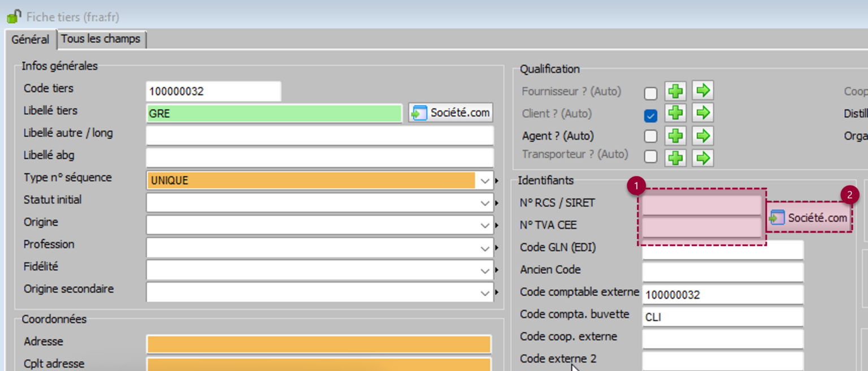Click green arrow icon beside Agent
The width and height of the screenshot is (868, 371).
point(702,136)
